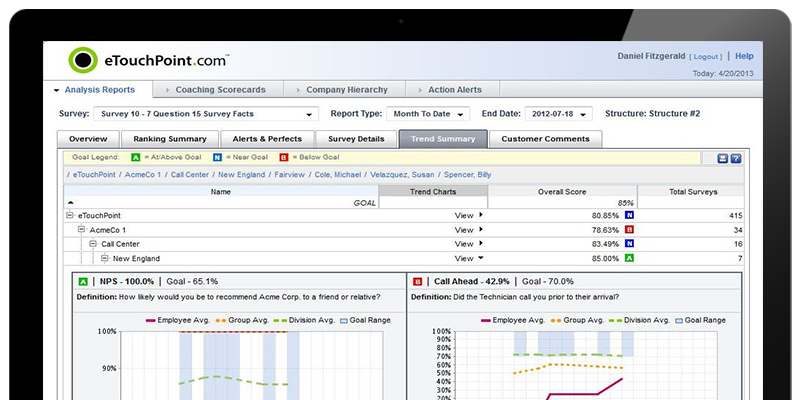The height and width of the screenshot is (400, 800).
Task: Switch to the Survey Details tab
Action: click(356, 139)
